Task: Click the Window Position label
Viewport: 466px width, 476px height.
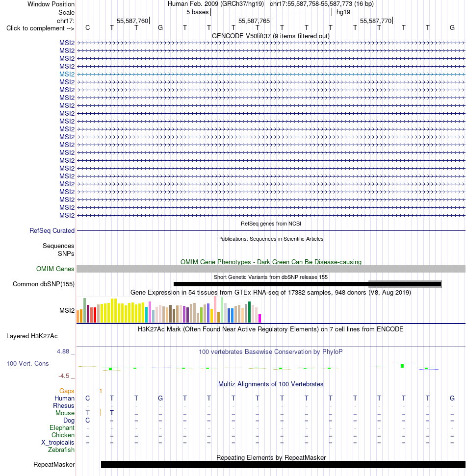Action: point(51,4)
